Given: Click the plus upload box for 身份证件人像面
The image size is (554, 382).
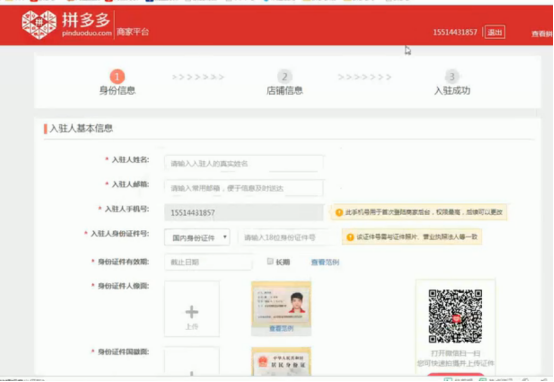Looking at the screenshot, I should 192,308.
